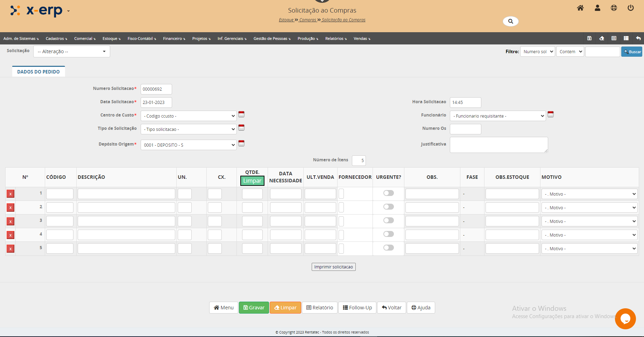This screenshot has width=644, height=337.
Task: Expand the Centro de Custo dropdown
Action: (189, 116)
